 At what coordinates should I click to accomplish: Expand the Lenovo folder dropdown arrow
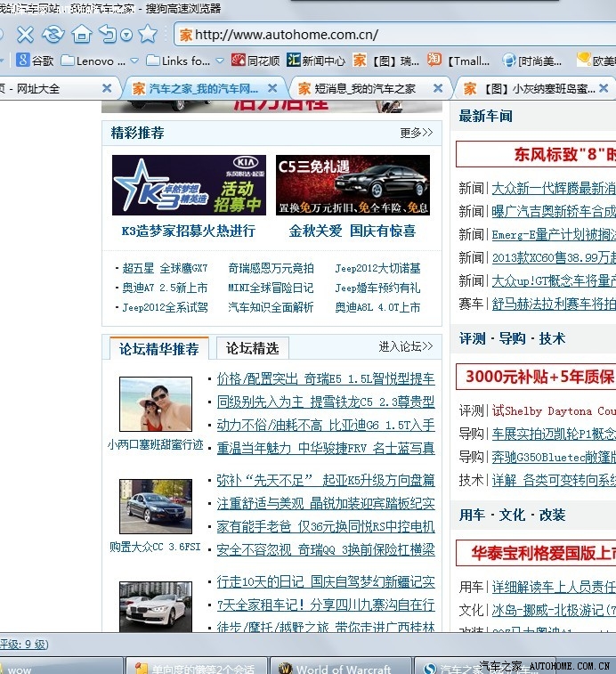[x=134, y=61]
